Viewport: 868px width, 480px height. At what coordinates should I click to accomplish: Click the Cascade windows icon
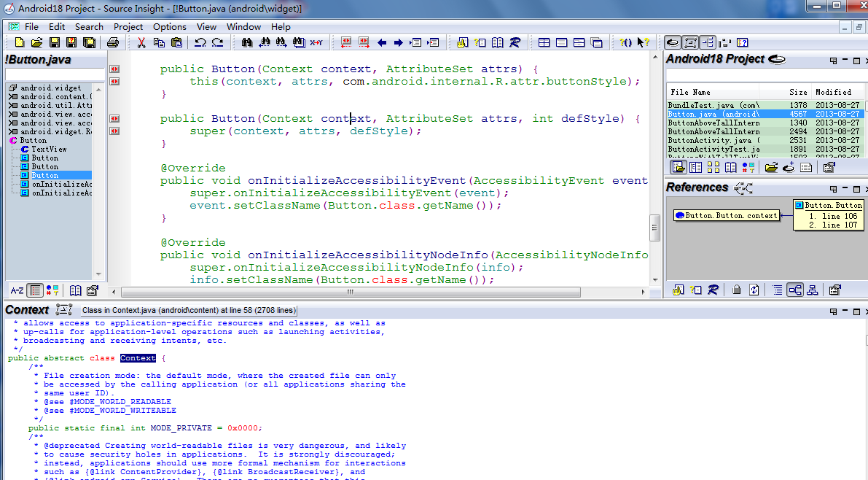(x=597, y=43)
